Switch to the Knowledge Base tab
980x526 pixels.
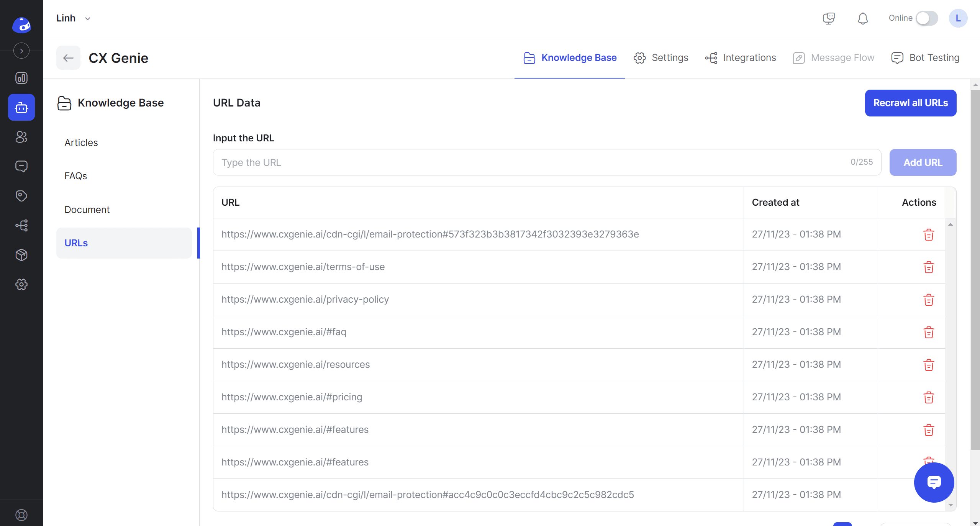click(570, 58)
